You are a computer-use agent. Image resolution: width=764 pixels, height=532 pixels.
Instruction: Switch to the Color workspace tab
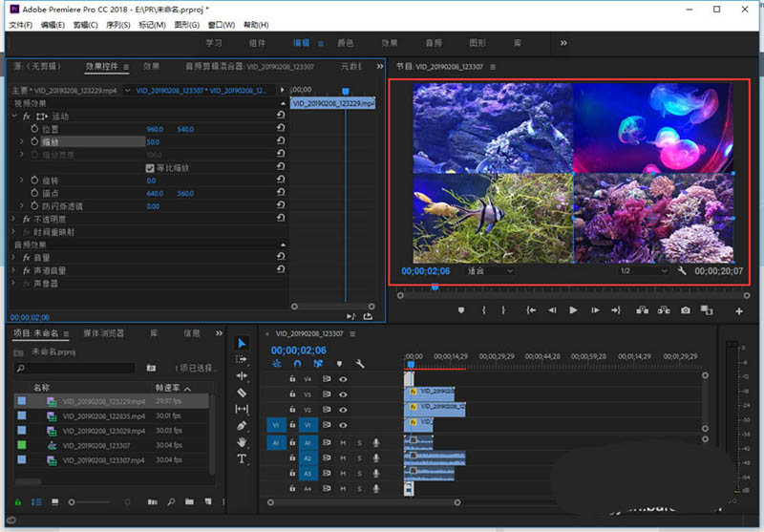click(346, 43)
